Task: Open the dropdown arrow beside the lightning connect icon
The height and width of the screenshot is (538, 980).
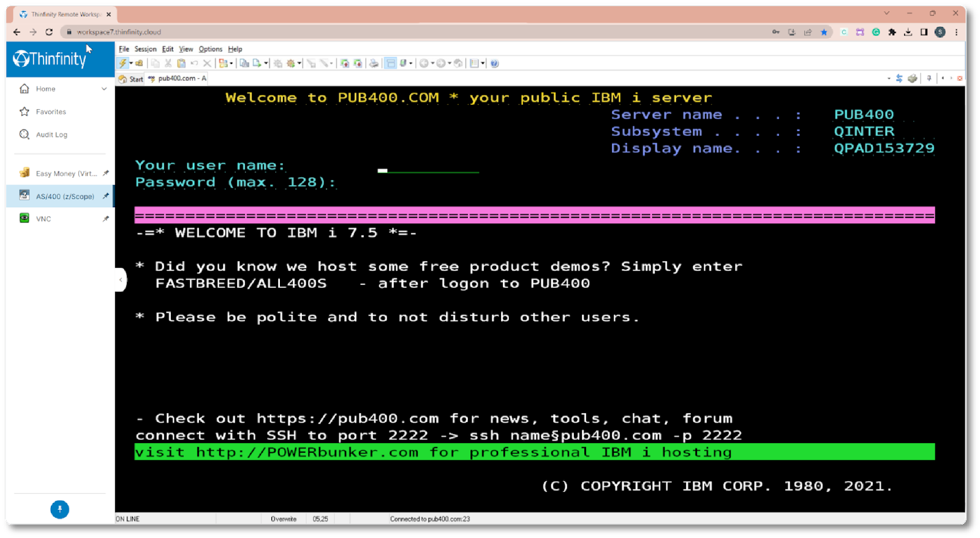Action: pyautogui.click(x=131, y=63)
